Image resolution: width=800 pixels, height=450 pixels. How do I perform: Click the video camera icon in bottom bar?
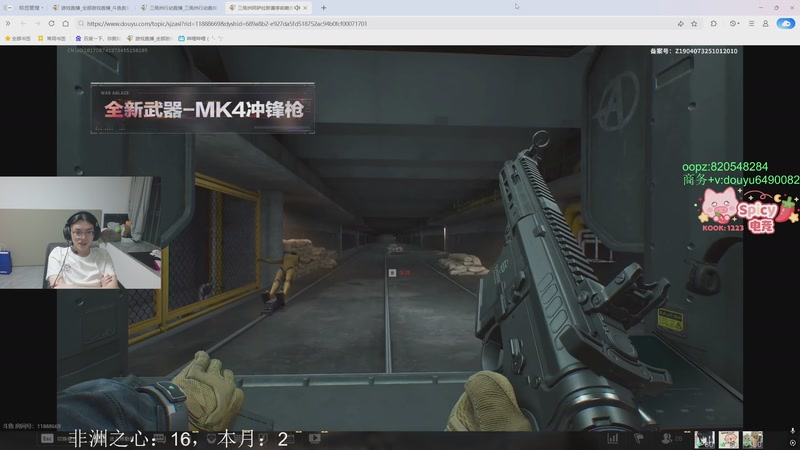point(315,438)
